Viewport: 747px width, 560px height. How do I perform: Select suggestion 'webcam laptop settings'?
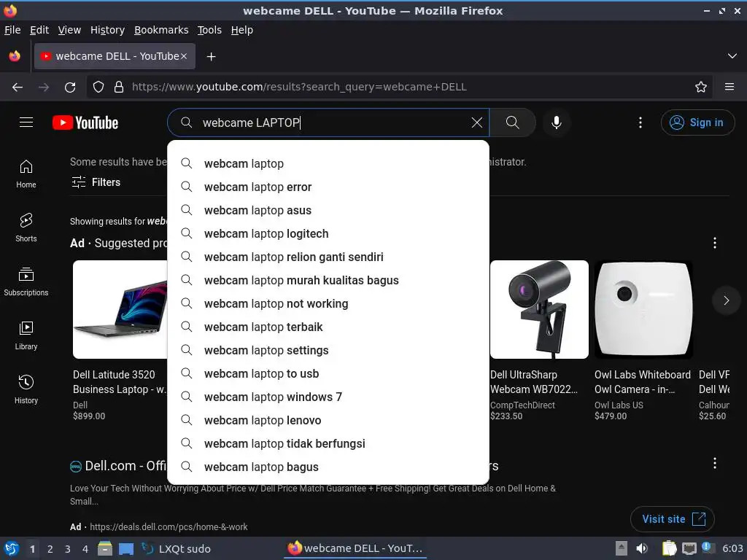tap(328, 350)
